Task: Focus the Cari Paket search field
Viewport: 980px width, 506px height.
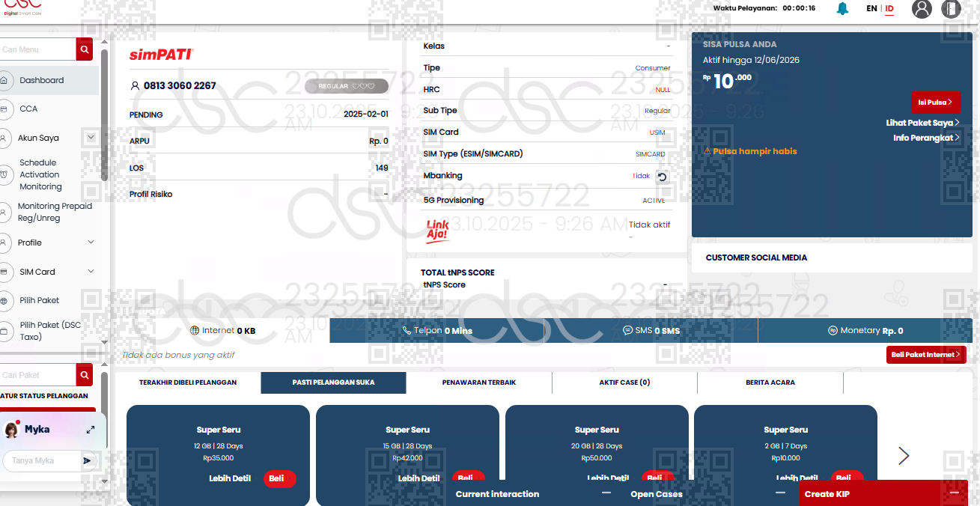Action: [x=38, y=375]
